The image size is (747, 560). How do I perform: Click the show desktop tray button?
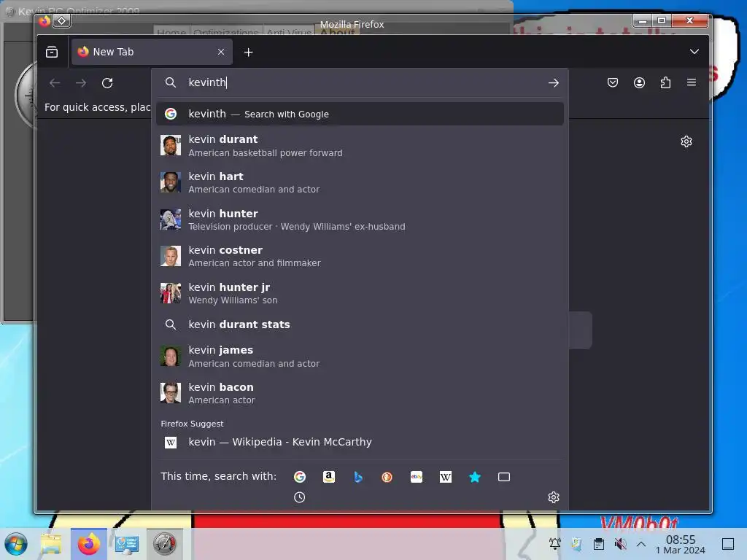(x=727, y=544)
